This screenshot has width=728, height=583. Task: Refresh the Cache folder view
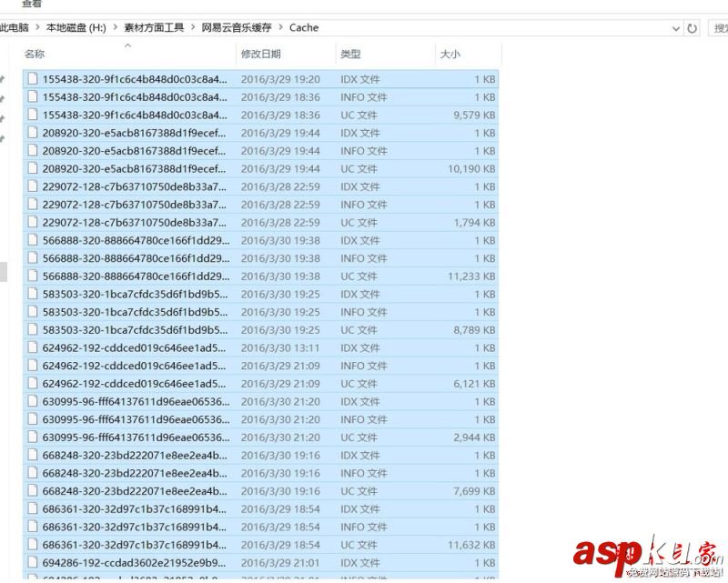tap(692, 28)
